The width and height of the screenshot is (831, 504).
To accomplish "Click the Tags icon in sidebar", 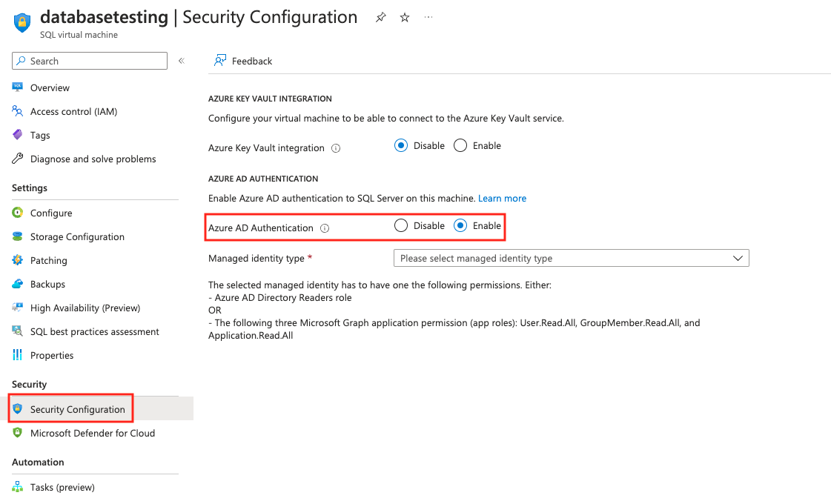I will [18, 135].
